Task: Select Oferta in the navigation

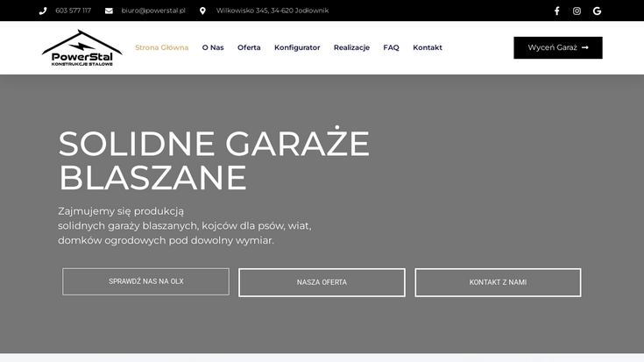Action: coord(249,47)
